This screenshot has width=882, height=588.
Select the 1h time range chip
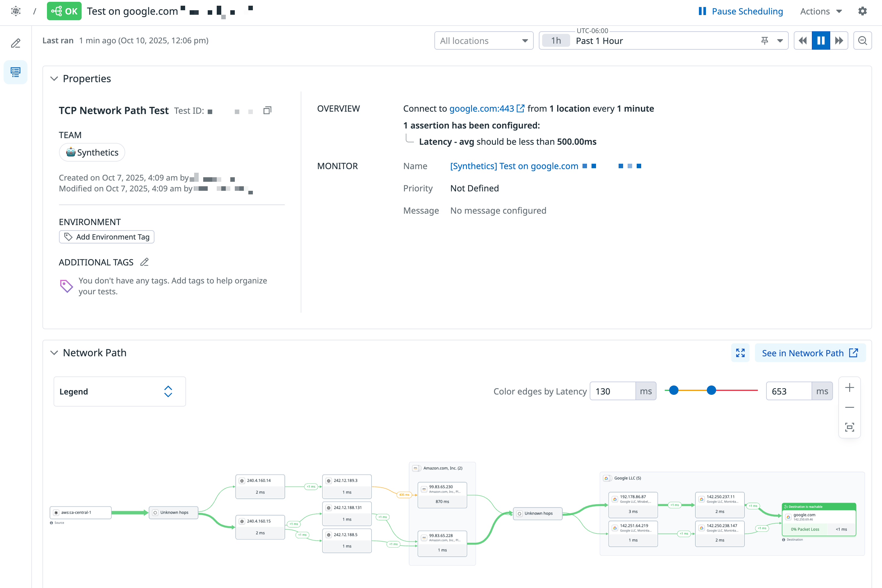pos(556,41)
